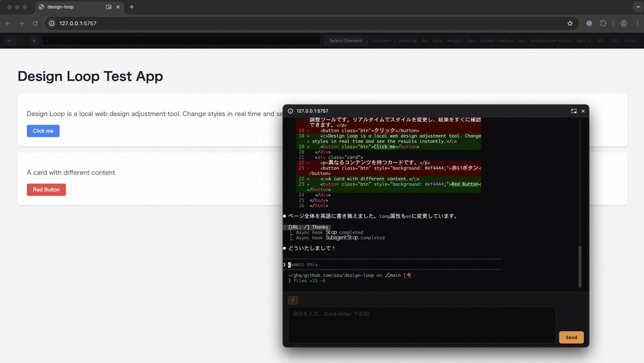
Task: Click the browser back arrow
Action: [x=8, y=24]
